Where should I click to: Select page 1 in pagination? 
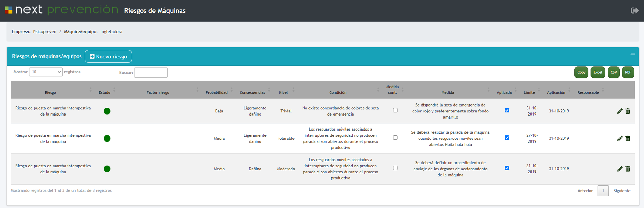click(x=603, y=191)
